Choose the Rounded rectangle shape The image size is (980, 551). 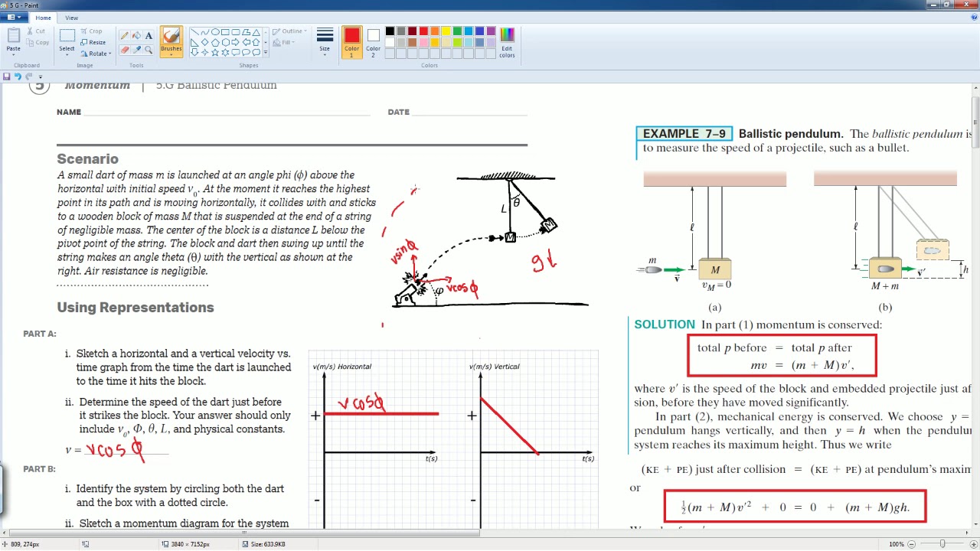coord(236,32)
